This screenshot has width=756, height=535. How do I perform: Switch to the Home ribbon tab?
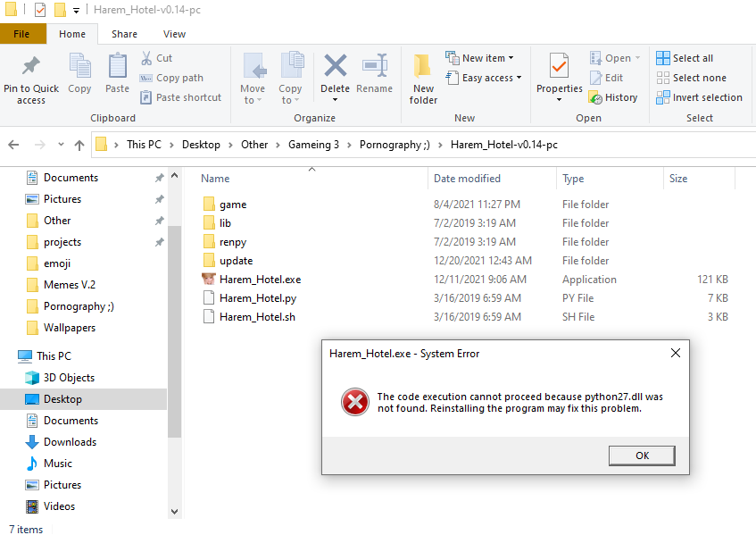[x=72, y=34]
